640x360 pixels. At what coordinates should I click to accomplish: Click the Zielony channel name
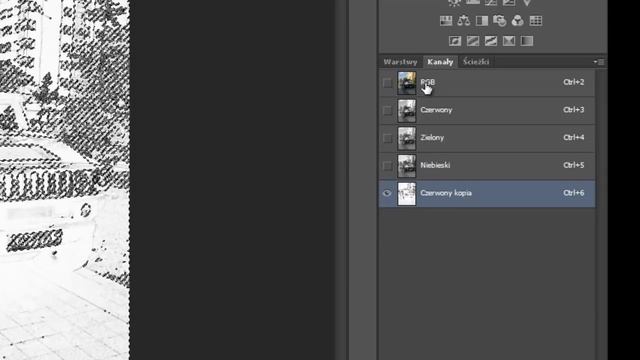click(432, 138)
